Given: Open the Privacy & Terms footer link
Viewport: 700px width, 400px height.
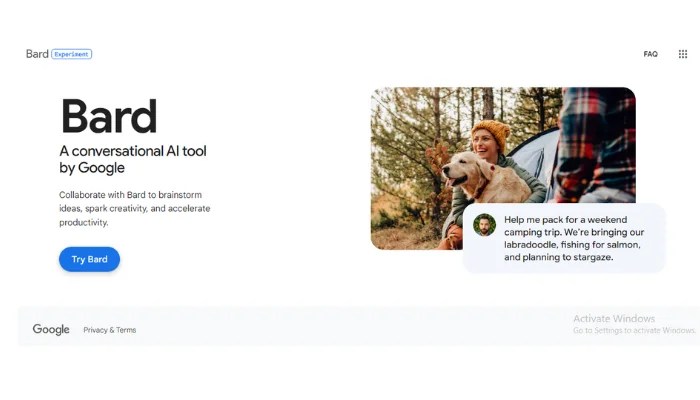Looking at the screenshot, I should [110, 330].
